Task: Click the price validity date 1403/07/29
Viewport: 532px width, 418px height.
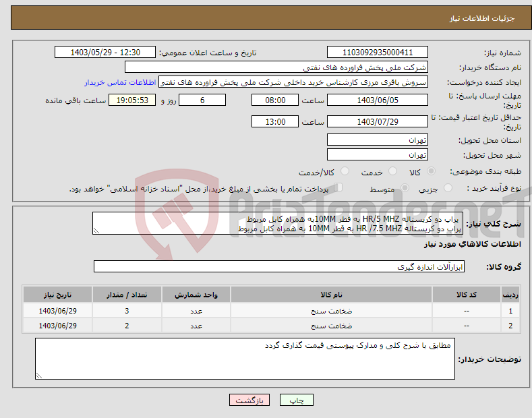Action: click(378, 121)
